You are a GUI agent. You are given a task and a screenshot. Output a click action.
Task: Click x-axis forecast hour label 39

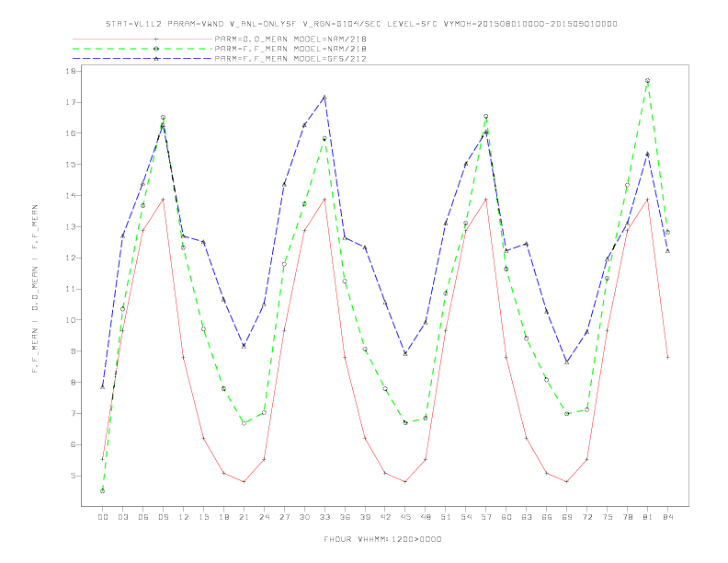coord(365,517)
